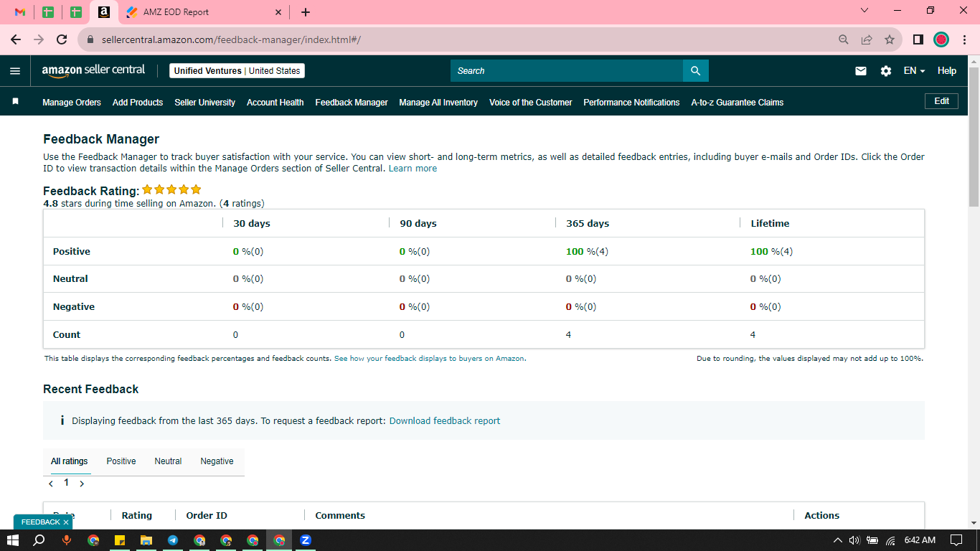Close the FEEDBACK widget
The width and height of the screenshot is (980, 551).
[x=65, y=522]
